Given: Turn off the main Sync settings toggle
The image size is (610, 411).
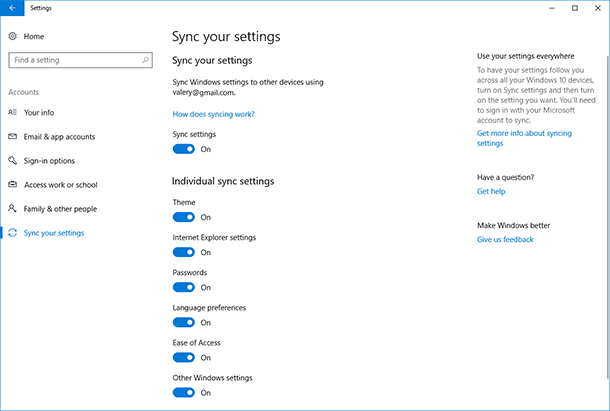Looking at the screenshot, I should coord(184,149).
